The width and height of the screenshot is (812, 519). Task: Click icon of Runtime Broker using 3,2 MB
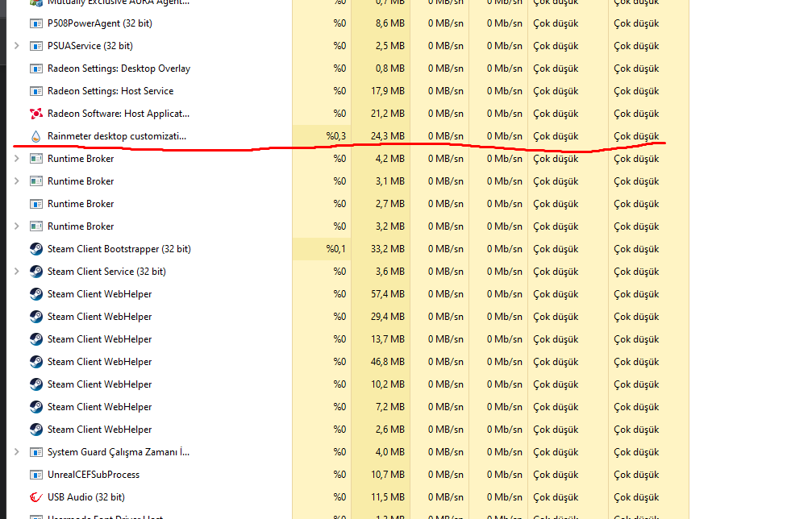coord(35,226)
